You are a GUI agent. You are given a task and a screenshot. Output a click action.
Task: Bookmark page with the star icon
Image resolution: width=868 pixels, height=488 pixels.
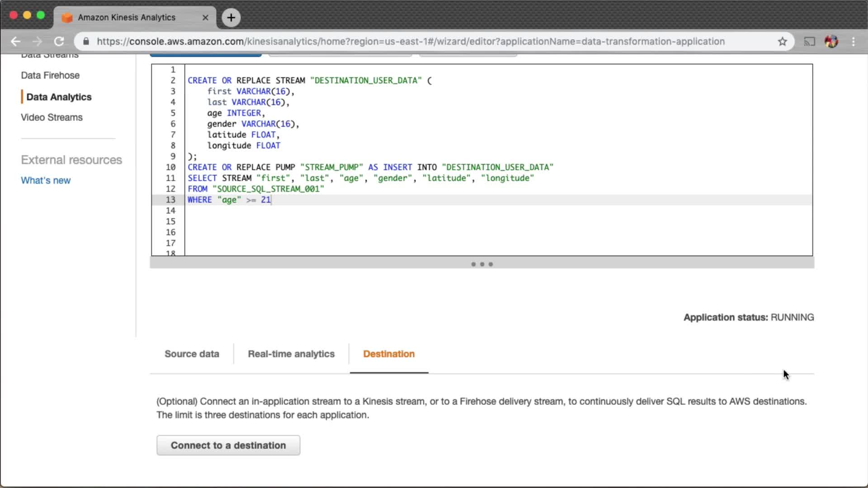pos(783,42)
